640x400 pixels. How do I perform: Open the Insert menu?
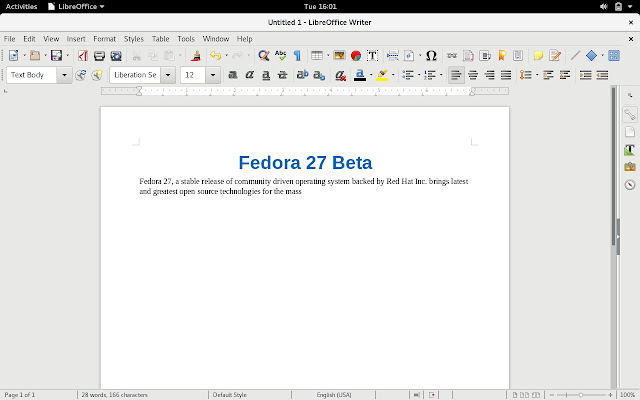(x=76, y=39)
